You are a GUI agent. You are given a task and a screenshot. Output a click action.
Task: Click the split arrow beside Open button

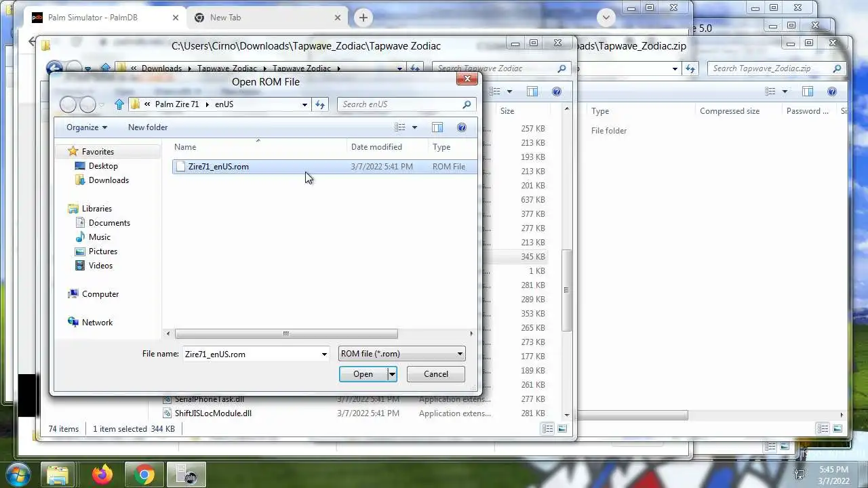click(391, 374)
